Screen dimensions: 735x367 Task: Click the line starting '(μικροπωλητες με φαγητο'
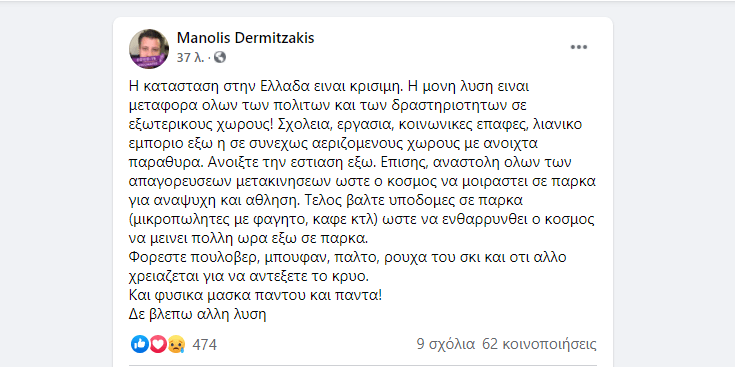pos(361,219)
